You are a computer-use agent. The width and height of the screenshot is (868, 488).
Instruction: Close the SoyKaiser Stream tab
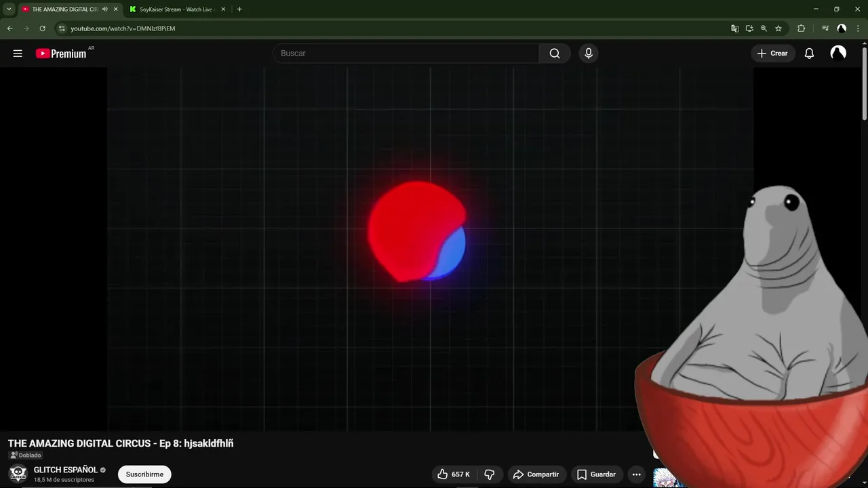223,9
